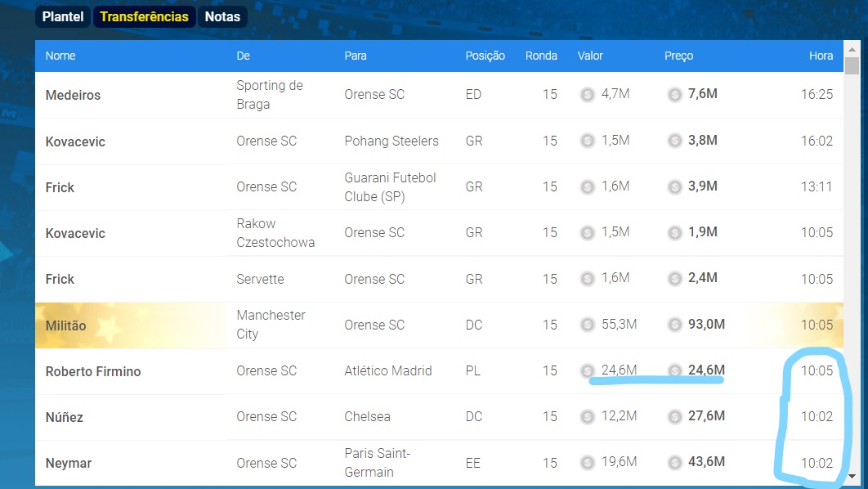This screenshot has height=489, width=868.
Task: Click the table scrollbar thumb
Action: point(852,65)
